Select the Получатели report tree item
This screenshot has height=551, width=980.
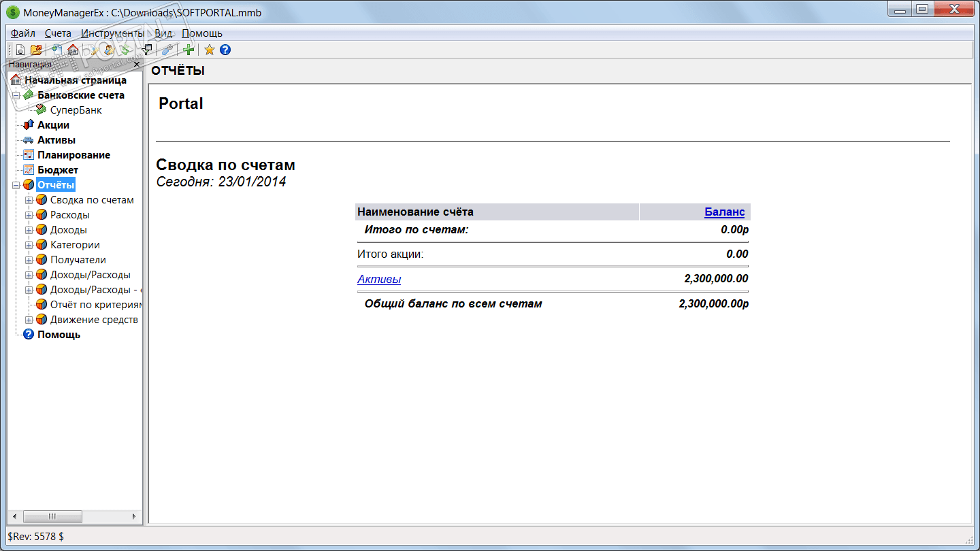point(78,260)
